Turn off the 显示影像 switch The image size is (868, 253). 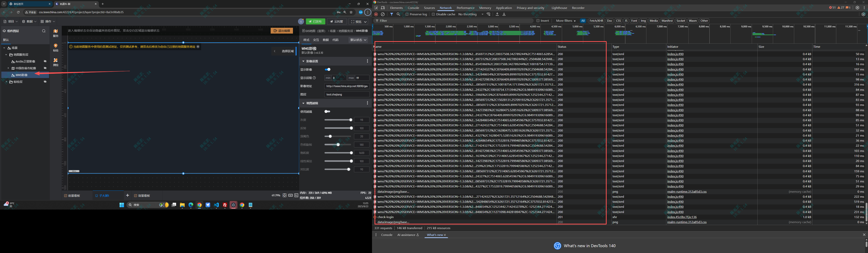click(x=327, y=69)
